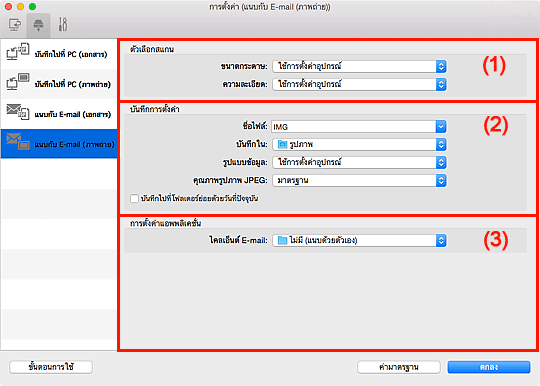Viewport: 540px width, 386px height.
Task: Select บันทึกไปที่ PC (เอกสาร) in the sidebar
Action: click(59, 54)
